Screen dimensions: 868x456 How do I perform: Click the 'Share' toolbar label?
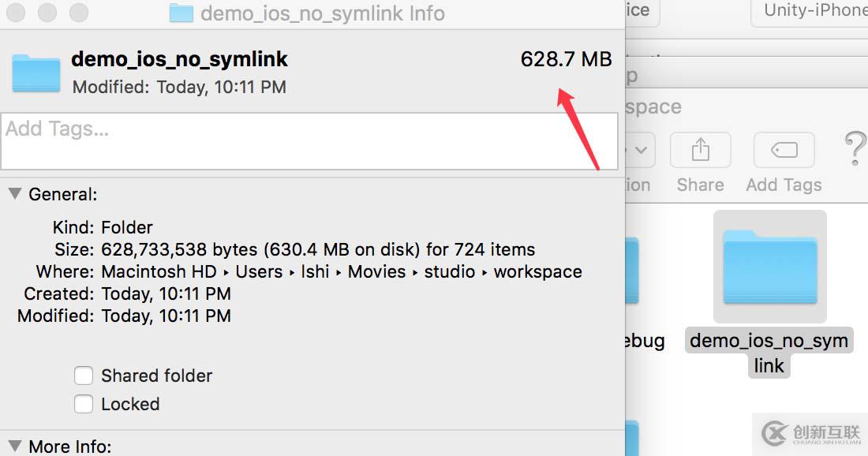700,185
